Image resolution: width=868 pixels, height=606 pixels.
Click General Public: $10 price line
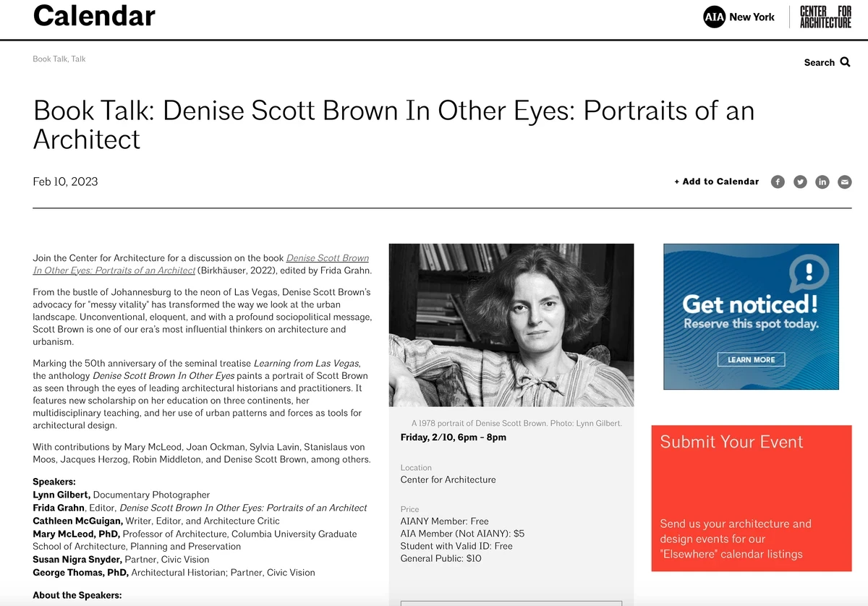coord(441,558)
